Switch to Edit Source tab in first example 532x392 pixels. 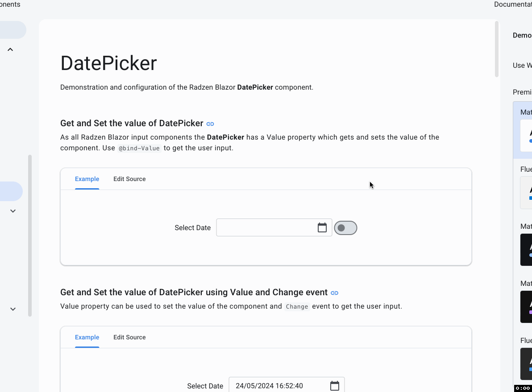pos(129,179)
